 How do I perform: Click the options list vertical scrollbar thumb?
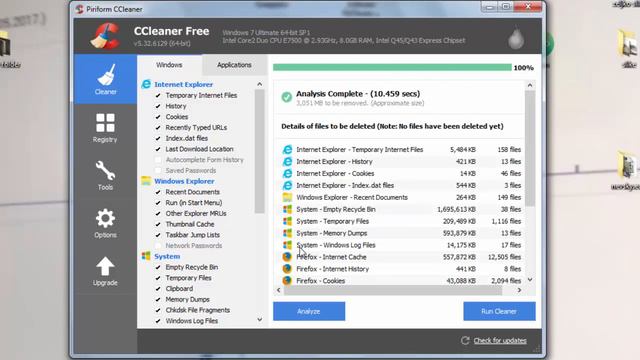[260, 151]
